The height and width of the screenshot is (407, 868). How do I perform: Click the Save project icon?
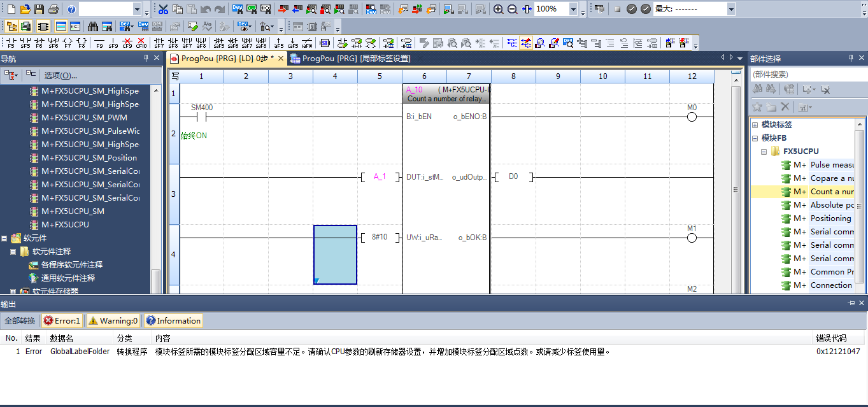[x=39, y=9]
